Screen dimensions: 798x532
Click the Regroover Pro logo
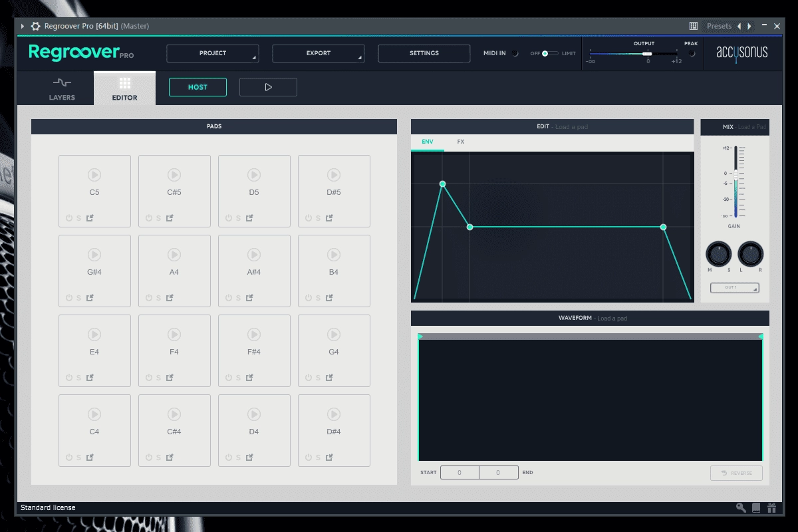point(81,53)
